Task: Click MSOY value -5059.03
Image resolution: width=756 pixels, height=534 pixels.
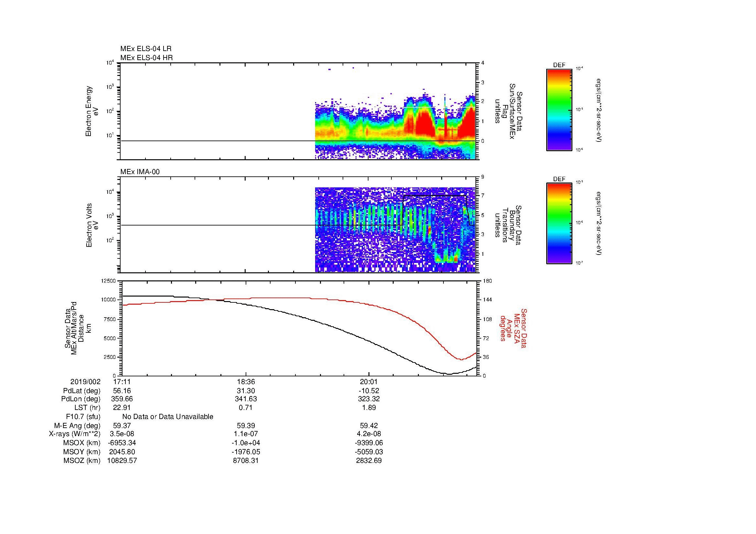Action: pyautogui.click(x=369, y=452)
